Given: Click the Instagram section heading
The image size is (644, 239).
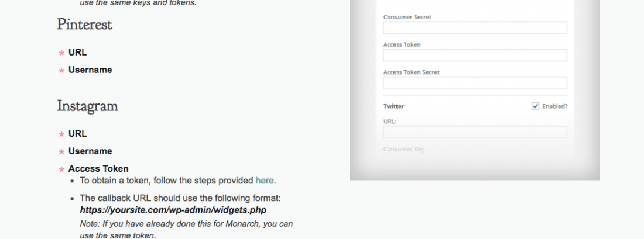Looking at the screenshot, I should (x=87, y=106).
